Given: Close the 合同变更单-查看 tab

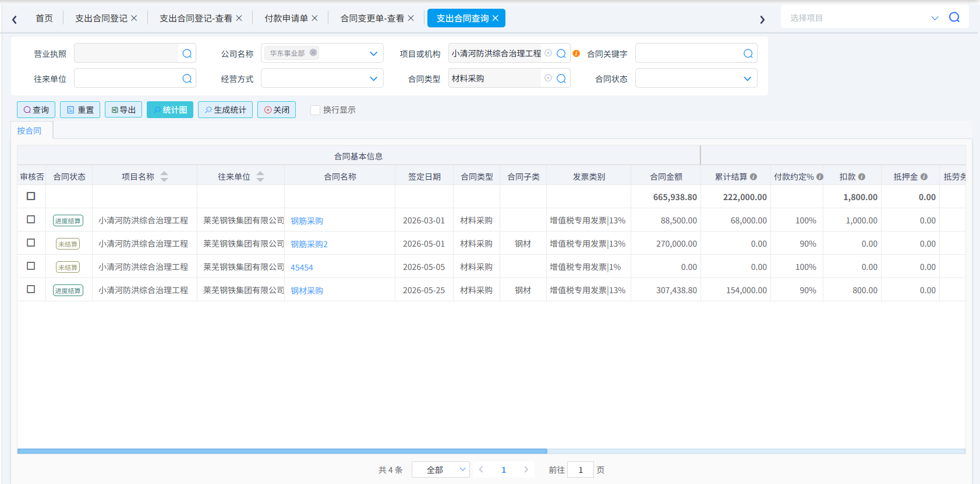Looking at the screenshot, I should (411, 18).
